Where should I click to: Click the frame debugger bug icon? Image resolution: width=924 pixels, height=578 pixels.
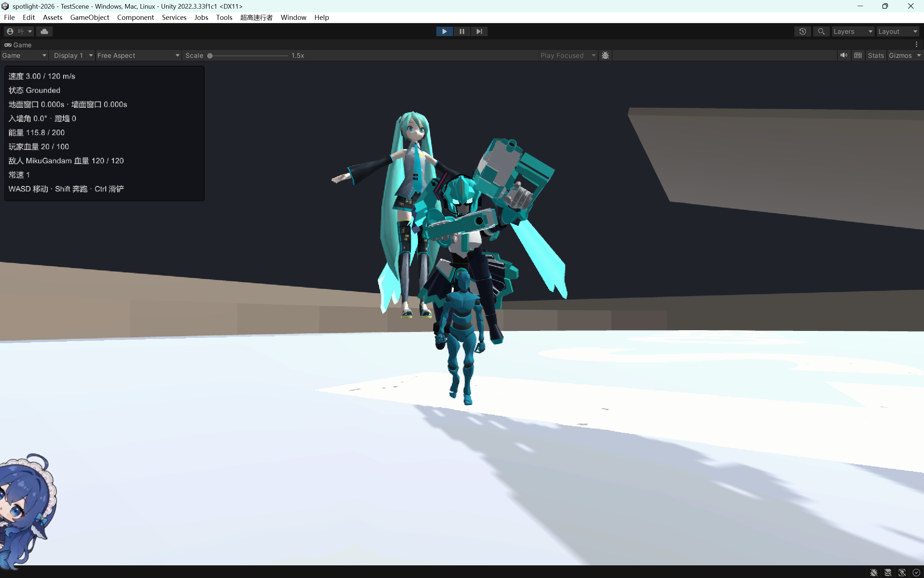[605, 55]
